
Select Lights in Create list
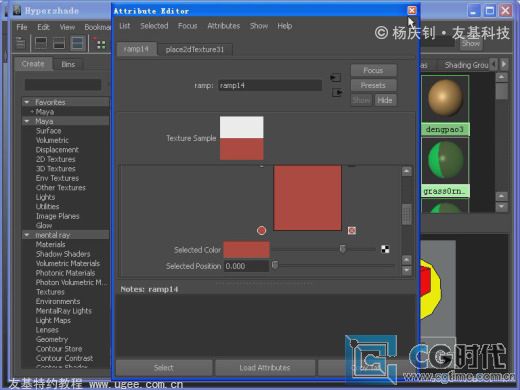45,197
